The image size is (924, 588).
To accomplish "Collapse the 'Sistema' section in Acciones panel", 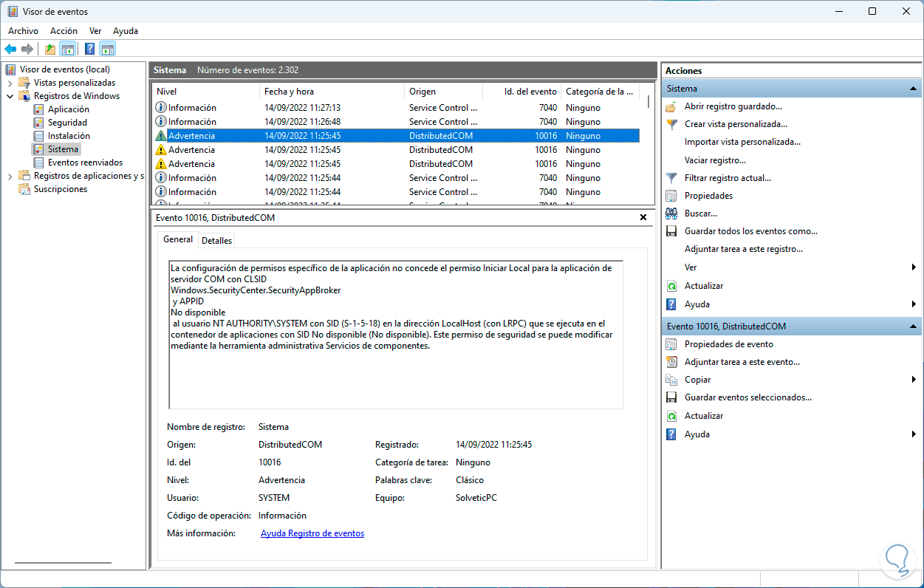I will pyautogui.click(x=914, y=89).
